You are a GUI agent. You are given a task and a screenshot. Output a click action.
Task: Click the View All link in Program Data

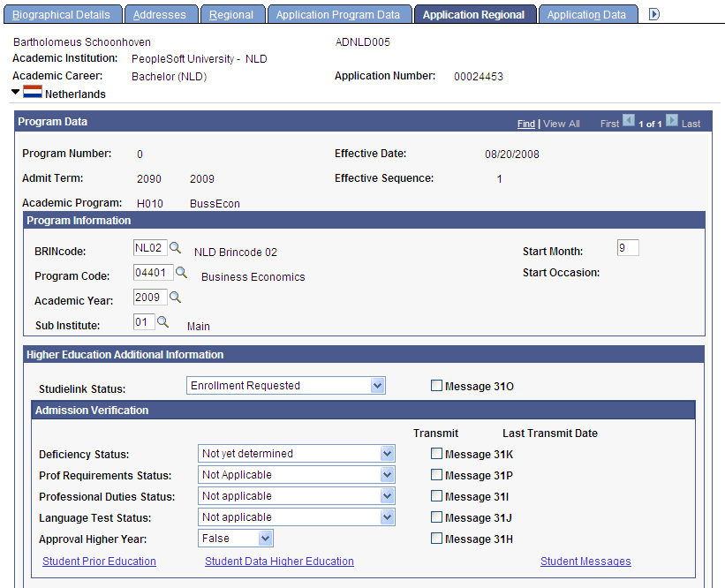tap(562, 123)
